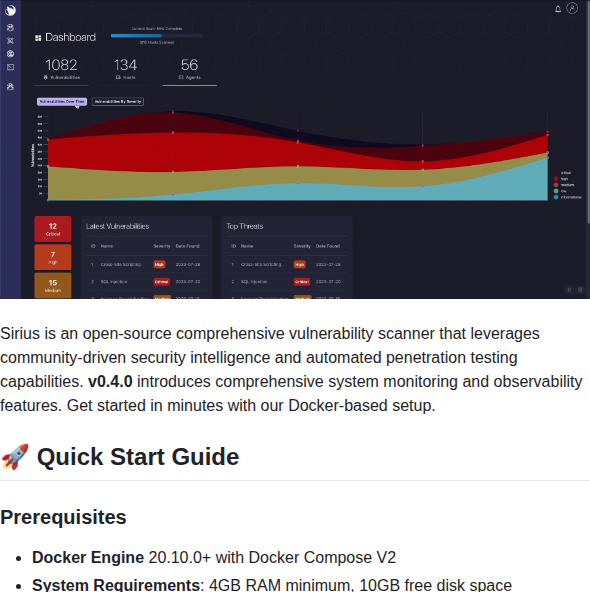Click the bottom-most icon in the sidebar
This screenshot has height=592, width=590.
(x=11, y=87)
